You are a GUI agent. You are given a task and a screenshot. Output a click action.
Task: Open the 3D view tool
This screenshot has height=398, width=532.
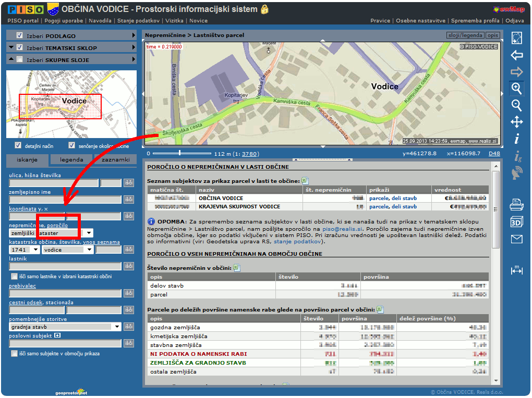click(x=516, y=222)
